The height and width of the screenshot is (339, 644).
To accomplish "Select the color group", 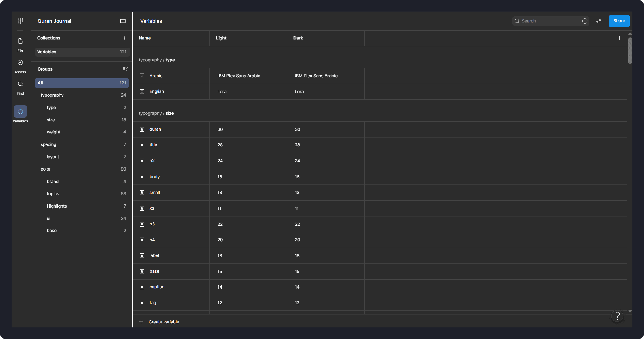I will pyautogui.click(x=82, y=169).
